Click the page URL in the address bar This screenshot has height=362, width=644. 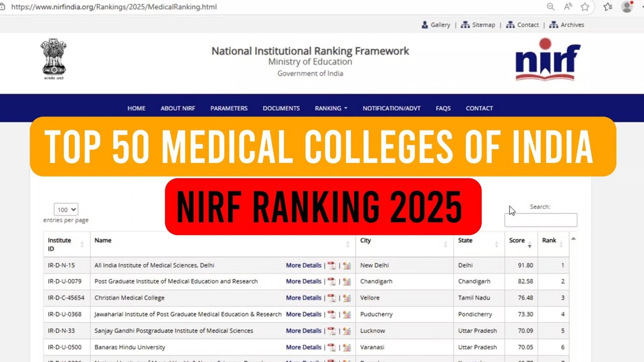(114, 7)
